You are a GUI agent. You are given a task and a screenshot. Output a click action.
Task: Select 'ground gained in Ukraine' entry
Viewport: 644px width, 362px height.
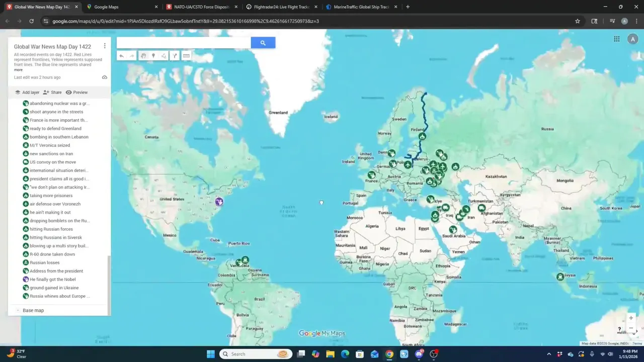coord(54,288)
